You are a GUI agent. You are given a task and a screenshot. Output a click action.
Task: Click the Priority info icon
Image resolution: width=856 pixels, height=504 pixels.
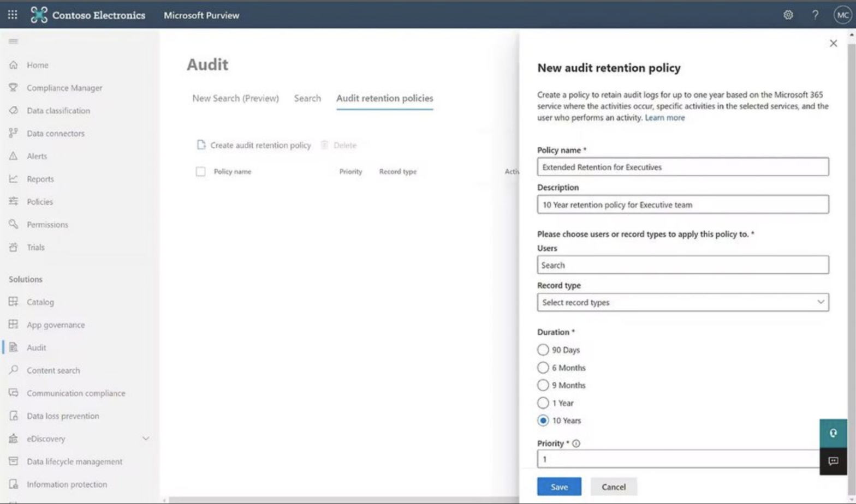tap(576, 443)
